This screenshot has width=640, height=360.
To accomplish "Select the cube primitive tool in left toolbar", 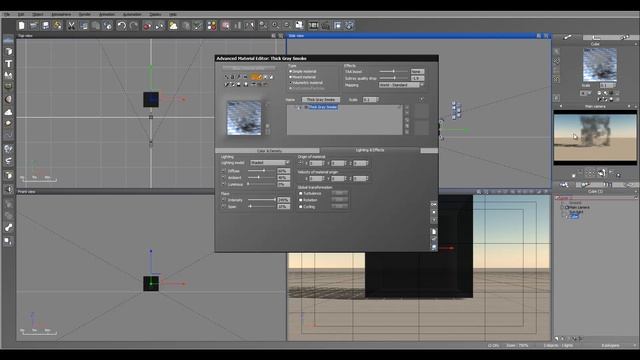I will point(8,52).
